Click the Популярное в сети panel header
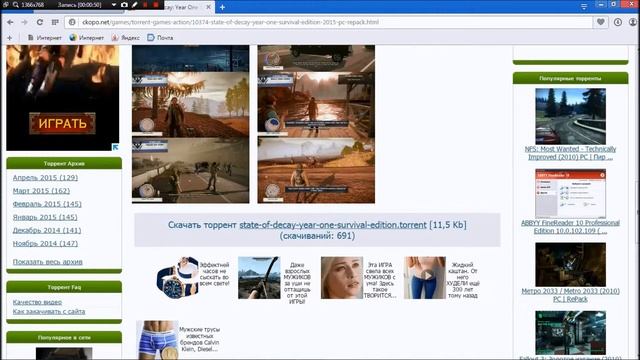This screenshot has width=640, height=360. tap(64, 338)
